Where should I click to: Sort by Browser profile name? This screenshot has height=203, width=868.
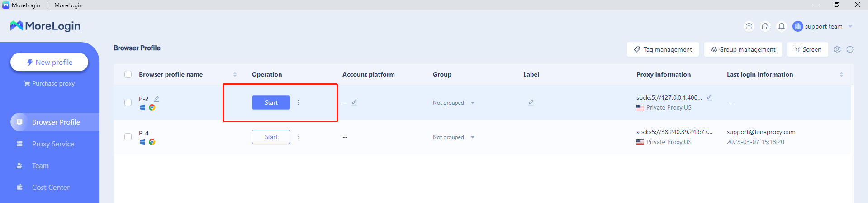[235, 74]
